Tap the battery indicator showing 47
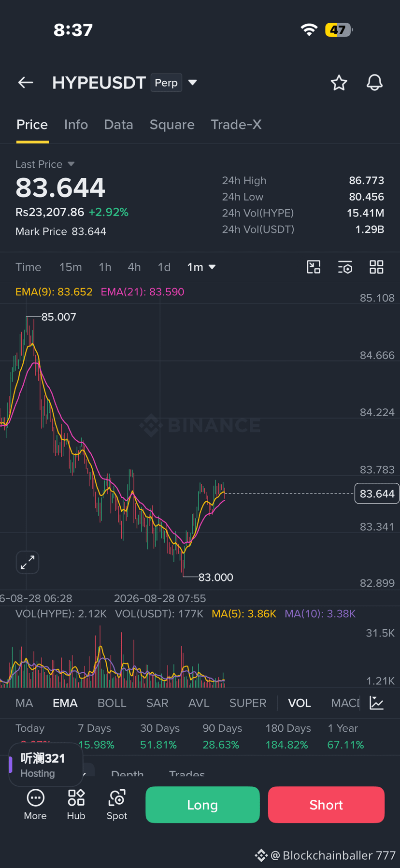 point(339,29)
